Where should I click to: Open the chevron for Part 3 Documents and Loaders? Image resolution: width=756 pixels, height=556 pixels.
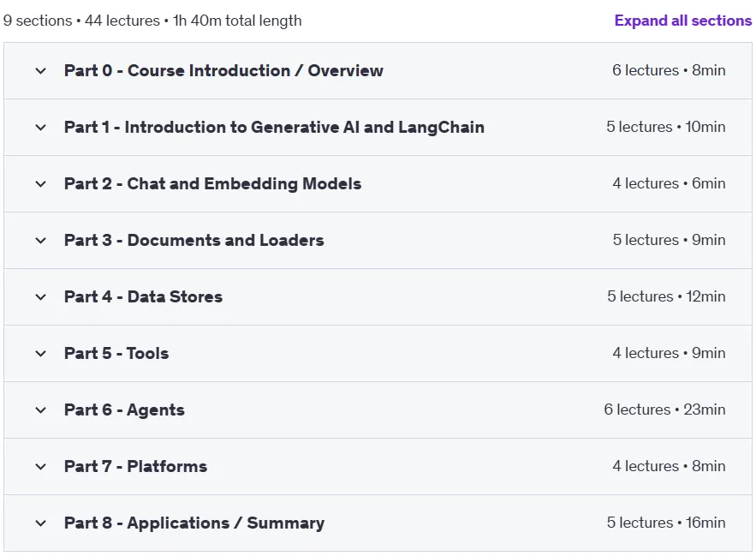pyautogui.click(x=41, y=241)
